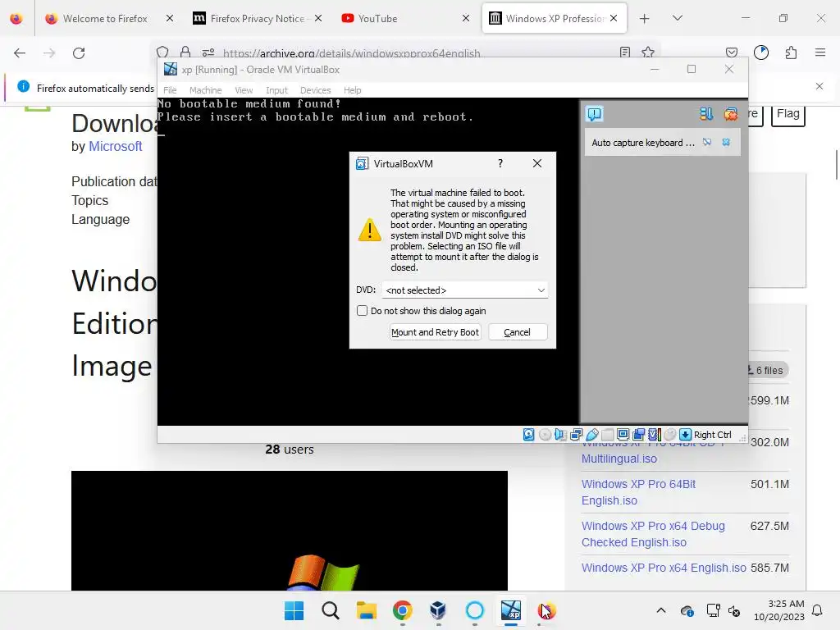Click the shared folders indicator in VirtualBox status bar
The width and height of the screenshot is (840, 630).
point(608,435)
